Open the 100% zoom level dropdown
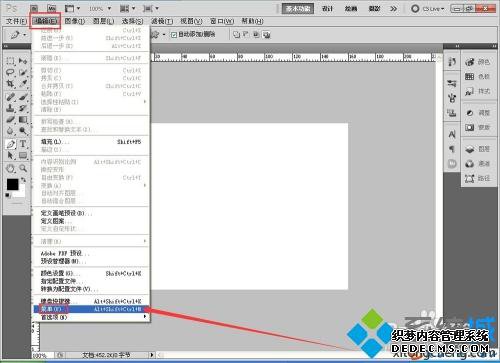 tap(100, 8)
